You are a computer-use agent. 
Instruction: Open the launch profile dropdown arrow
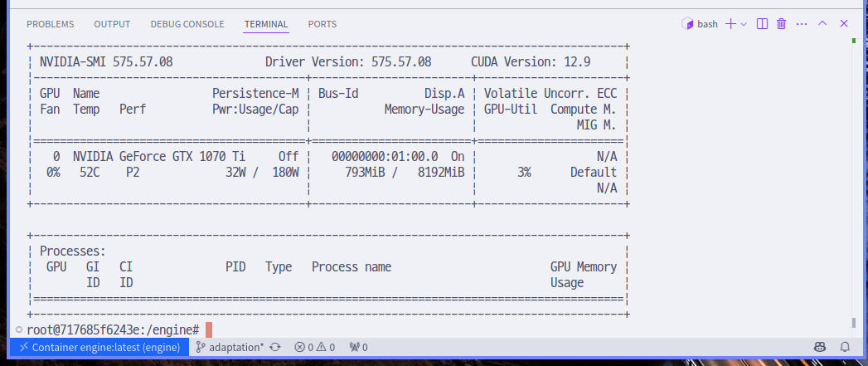[x=744, y=24]
